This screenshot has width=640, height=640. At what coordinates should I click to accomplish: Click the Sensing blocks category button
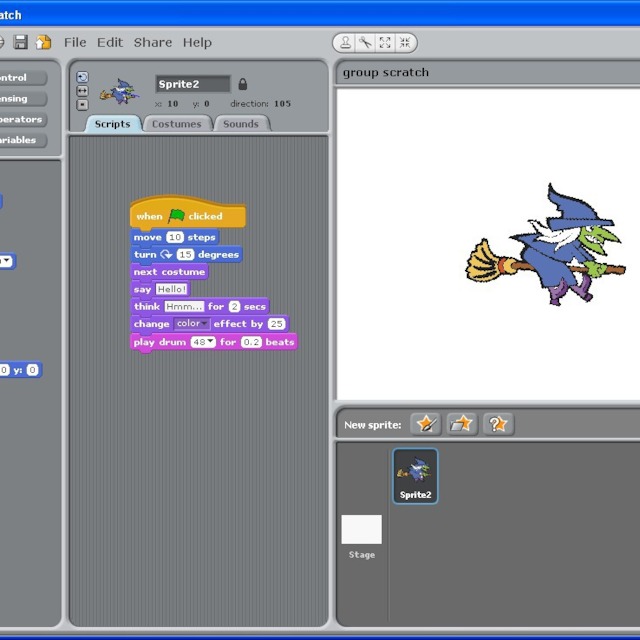[x=22, y=99]
